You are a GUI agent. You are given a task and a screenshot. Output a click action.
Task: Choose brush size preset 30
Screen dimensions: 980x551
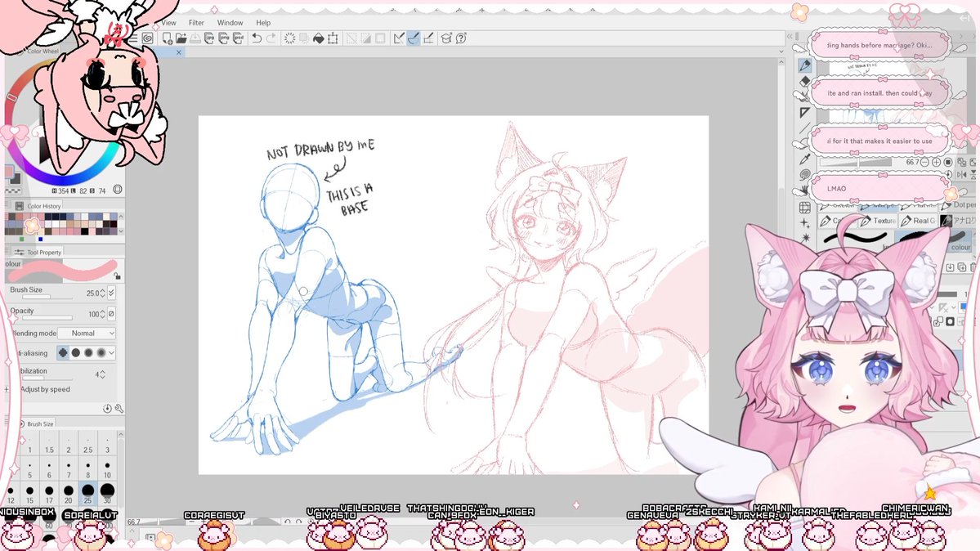point(108,494)
